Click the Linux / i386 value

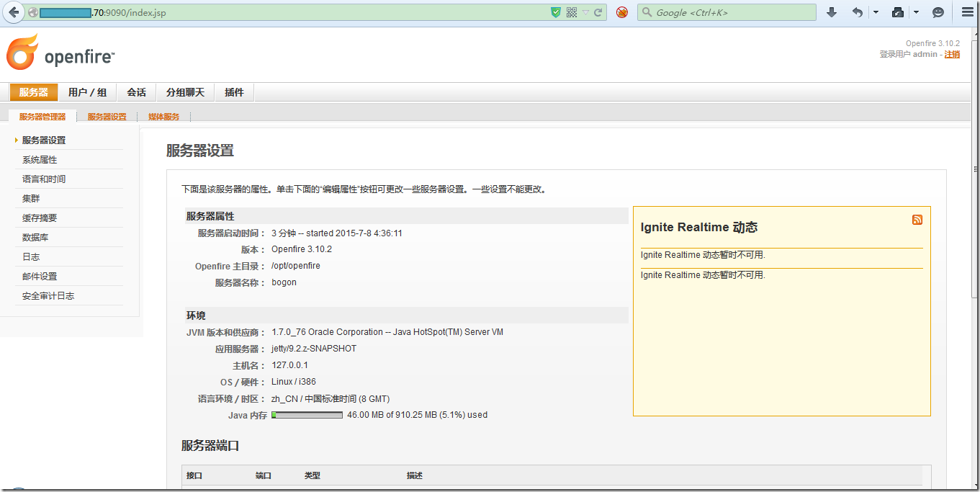294,382
